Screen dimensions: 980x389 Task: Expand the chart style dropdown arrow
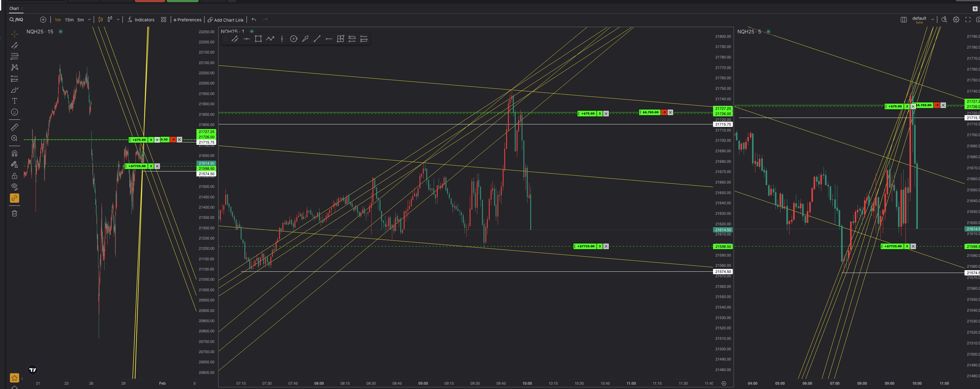[118, 20]
